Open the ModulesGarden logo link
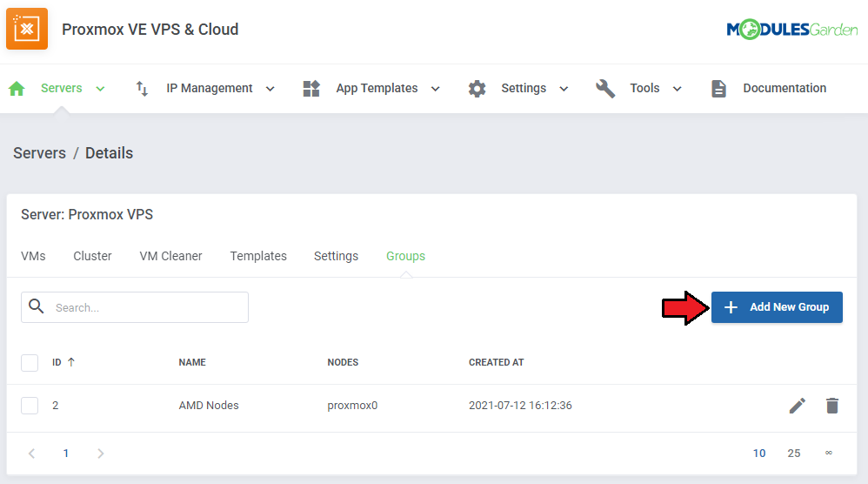 tap(791, 30)
